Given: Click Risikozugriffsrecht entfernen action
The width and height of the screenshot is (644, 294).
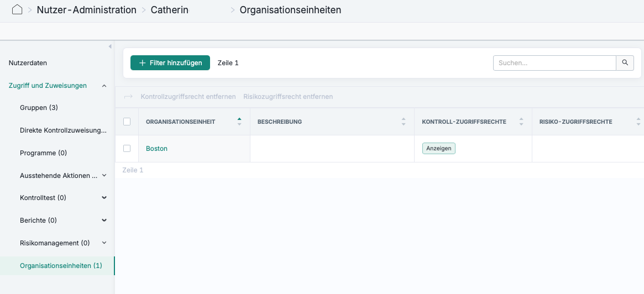Looking at the screenshot, I should 288,97.
